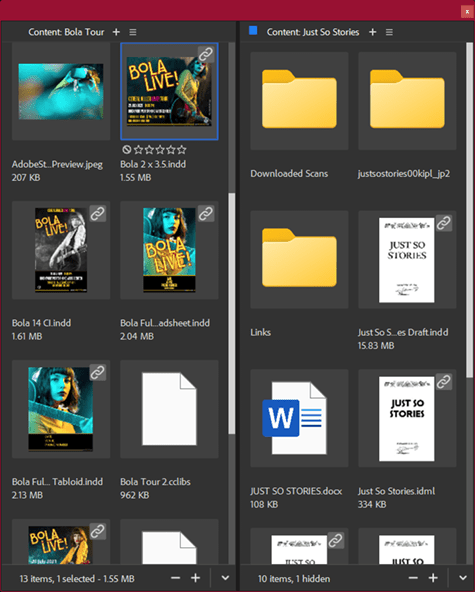
Task: Click the Bola Tour panel vertical scrollbar
Action: coord(231,313)
